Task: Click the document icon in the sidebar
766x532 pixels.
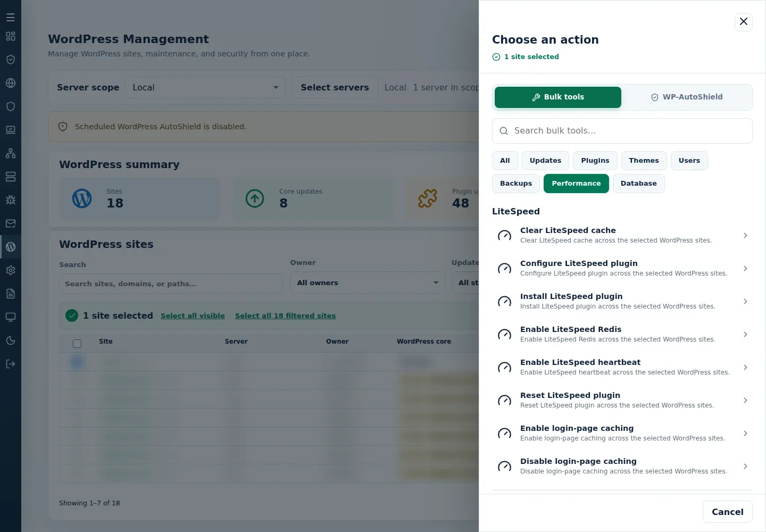Action: click(x=11, y=294)
